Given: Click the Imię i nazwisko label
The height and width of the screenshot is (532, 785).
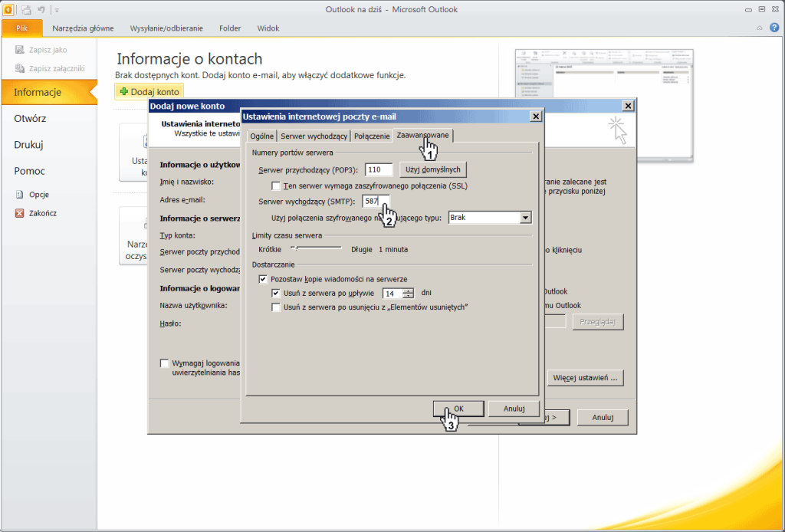Looking at the screenshot, I should pyautogui.click(x=187, y=182).
